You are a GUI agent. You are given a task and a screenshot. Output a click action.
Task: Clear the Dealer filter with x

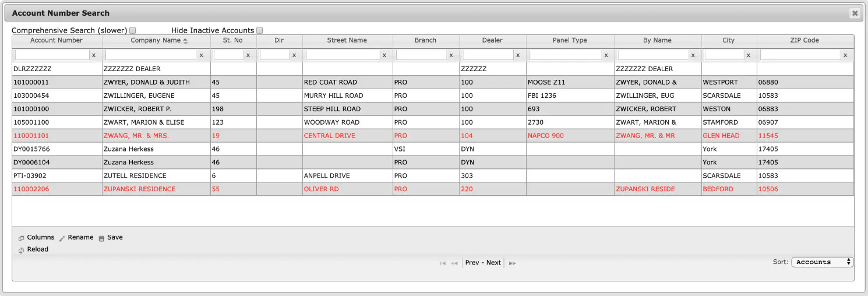(517, 55)
